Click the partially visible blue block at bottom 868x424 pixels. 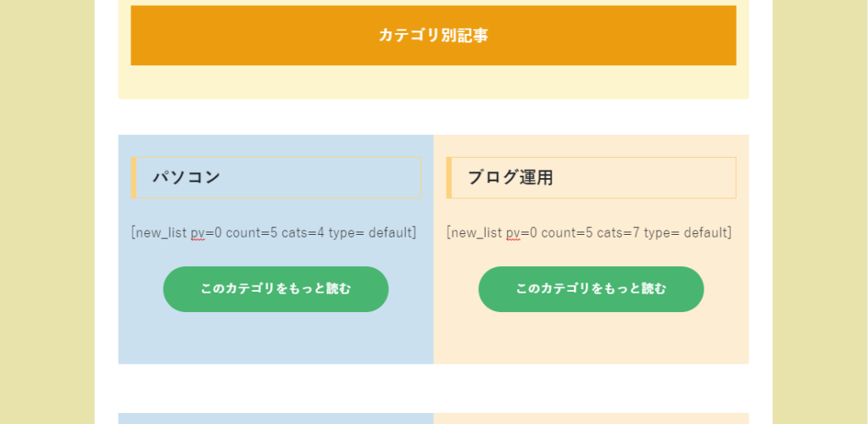[x=275, y=418]
